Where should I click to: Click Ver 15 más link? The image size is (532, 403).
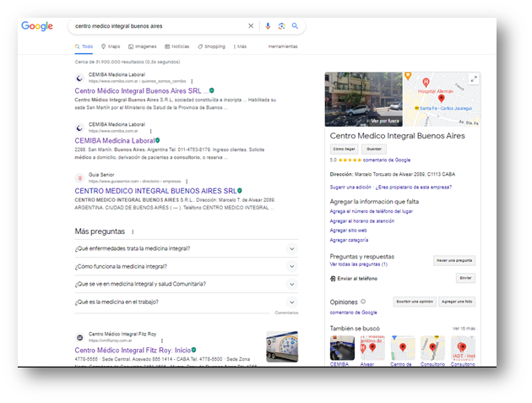coord(464,329)
